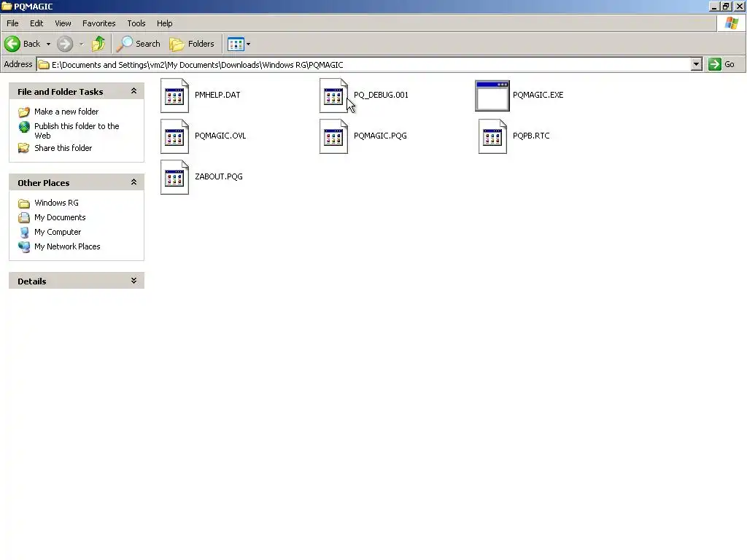Screen dimensions: 747x560
Task: Click the My Computer icon in Other Places
Action: [24, 233]
